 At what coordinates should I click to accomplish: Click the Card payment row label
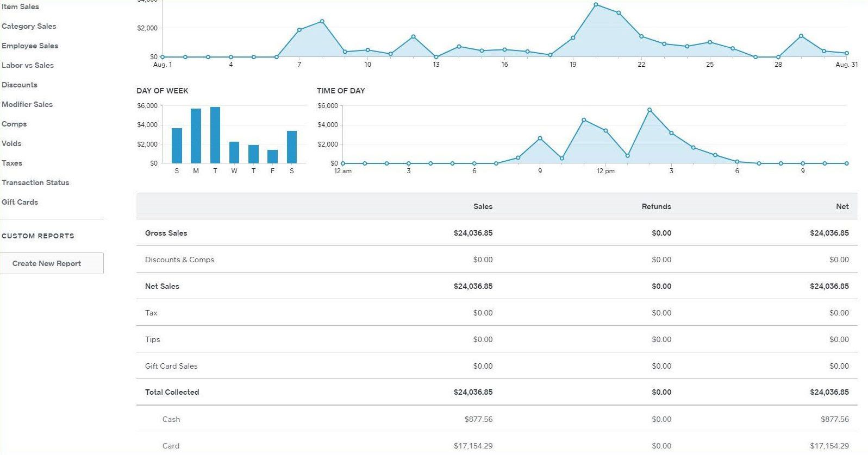tap(171, 446)
